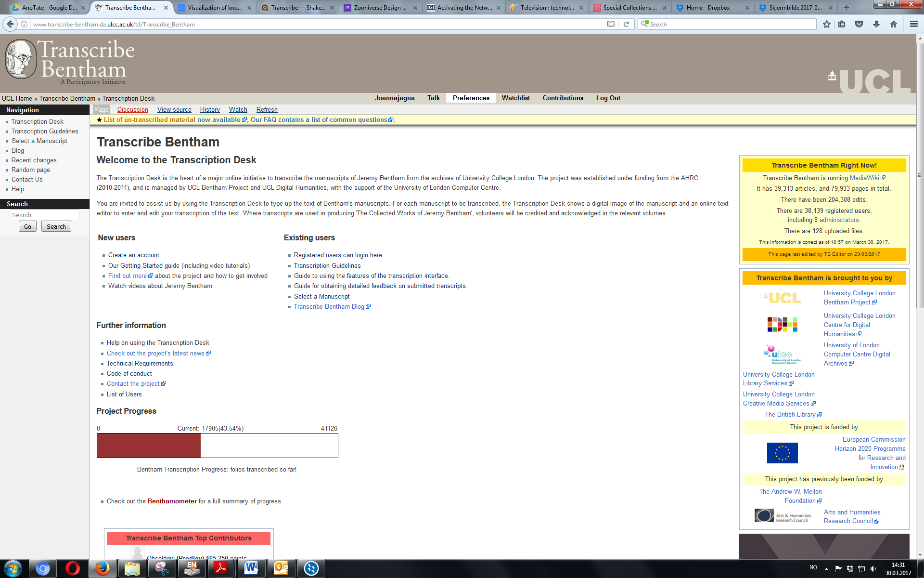Open the Firefox downloads arrow icon
Image resolution: width=924 pixels, height=578 pixels.
pos(876,24)
